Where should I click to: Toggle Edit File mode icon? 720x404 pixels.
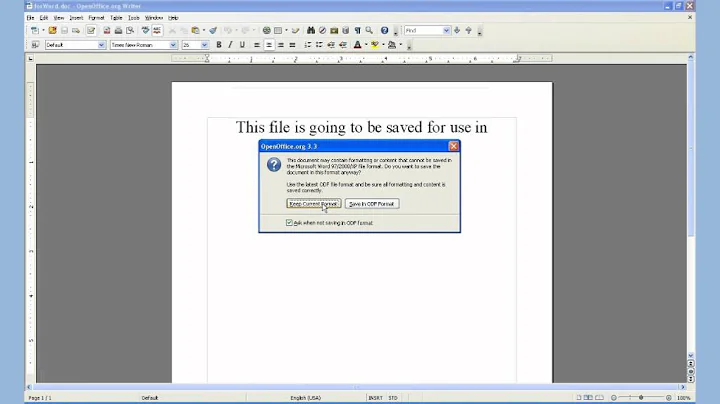pyautogui.click(x=91, y=30)
